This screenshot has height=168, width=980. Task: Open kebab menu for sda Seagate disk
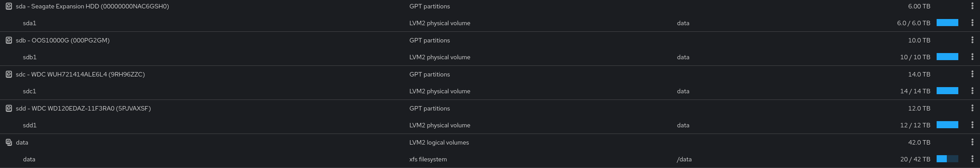click(972, 6)
